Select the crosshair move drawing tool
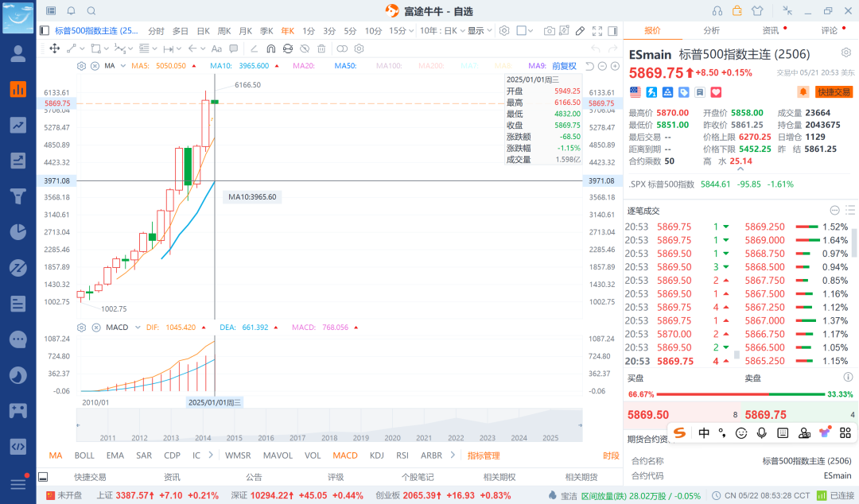Viewport: 859px width, 504px height. point(55,48)
